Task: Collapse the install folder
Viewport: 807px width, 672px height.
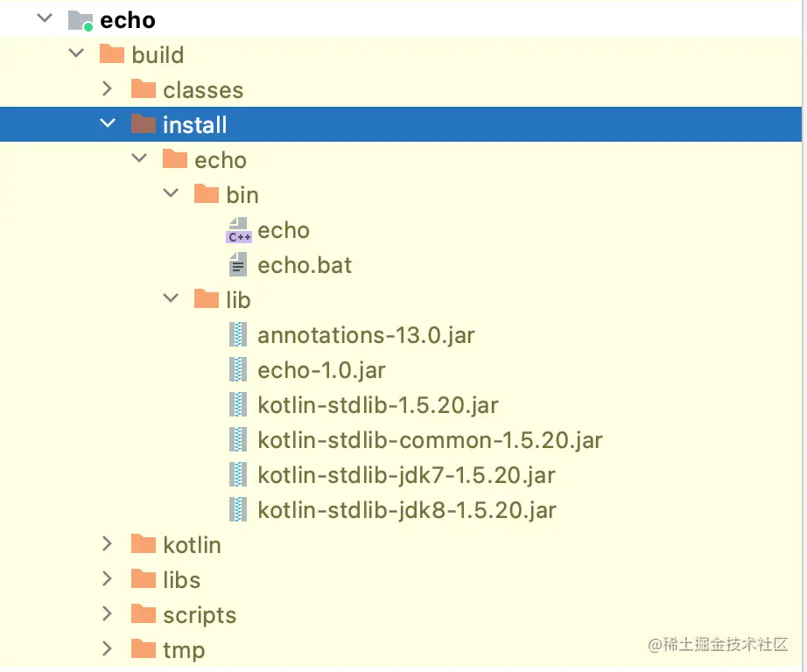Action: point(108,124)
